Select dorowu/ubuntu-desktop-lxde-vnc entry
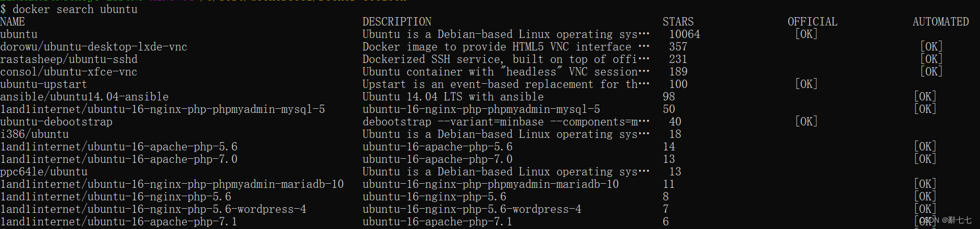 (x=94, y=47)
